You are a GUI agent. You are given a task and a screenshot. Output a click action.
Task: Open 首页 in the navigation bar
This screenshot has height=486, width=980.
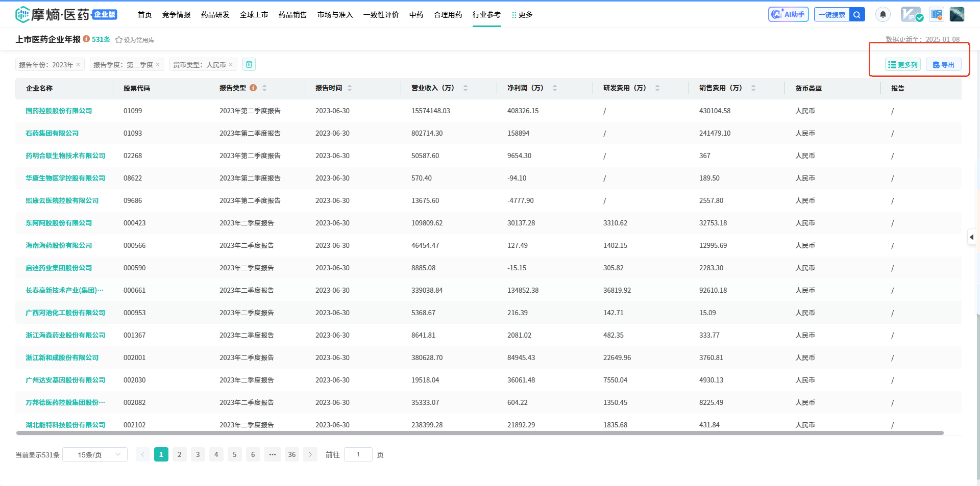(x=145, y=15)
